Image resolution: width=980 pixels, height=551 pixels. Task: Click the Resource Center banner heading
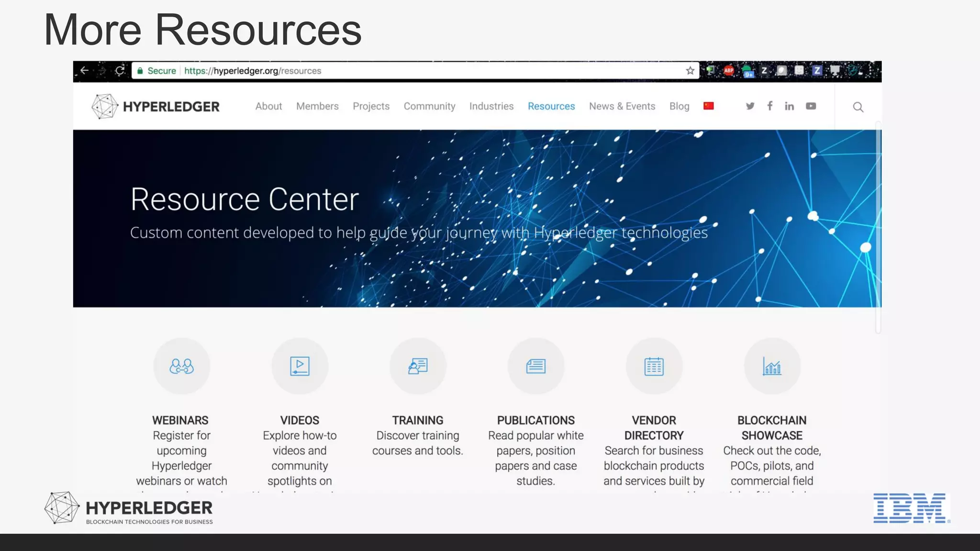[245, 199]
